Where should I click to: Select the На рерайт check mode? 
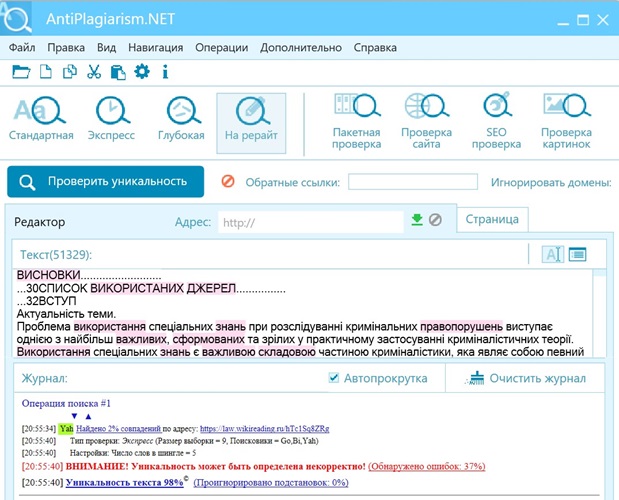click(x=251, y=123)
